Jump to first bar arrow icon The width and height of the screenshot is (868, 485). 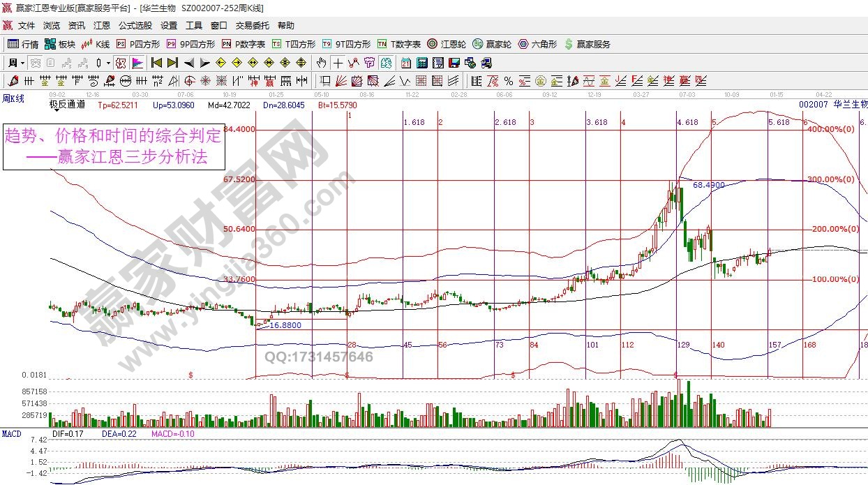[x=156, y=63]
